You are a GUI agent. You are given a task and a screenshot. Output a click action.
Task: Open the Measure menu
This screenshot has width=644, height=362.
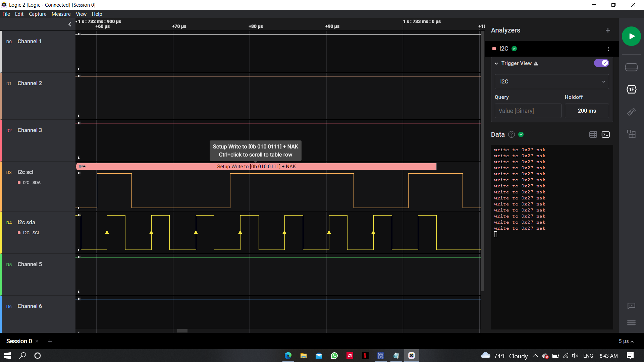tap(61, 14)
